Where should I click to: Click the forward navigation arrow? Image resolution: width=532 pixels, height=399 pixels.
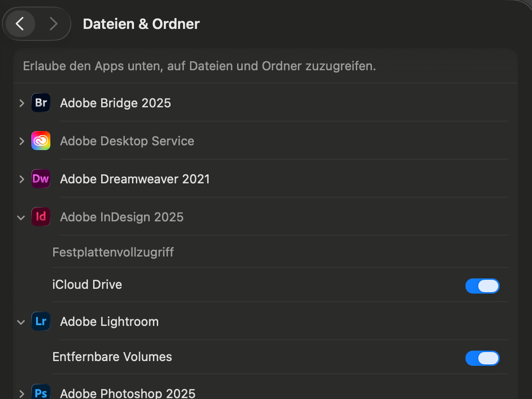pos(53,23)
